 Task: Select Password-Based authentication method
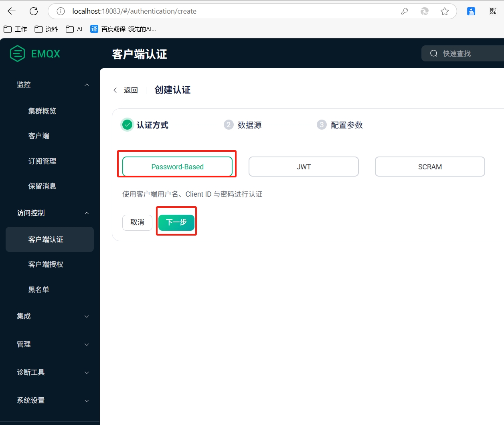click(177, 167)
